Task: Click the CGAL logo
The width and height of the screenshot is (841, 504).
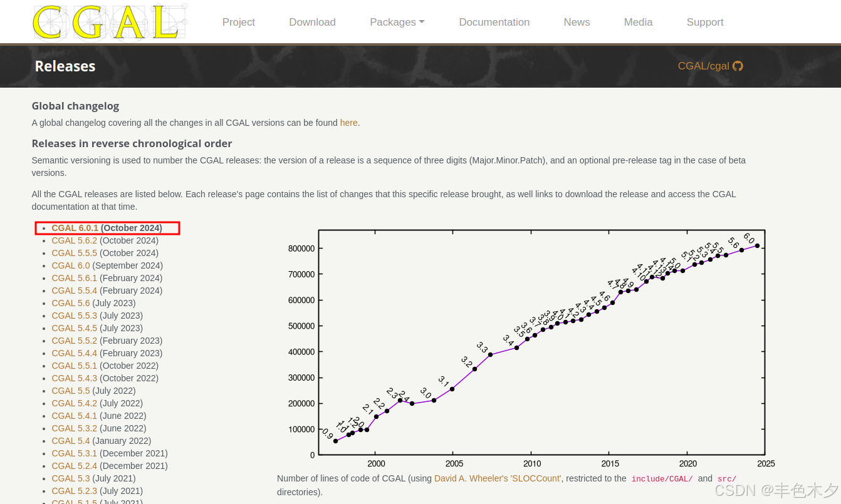Action: coord(110,21)
